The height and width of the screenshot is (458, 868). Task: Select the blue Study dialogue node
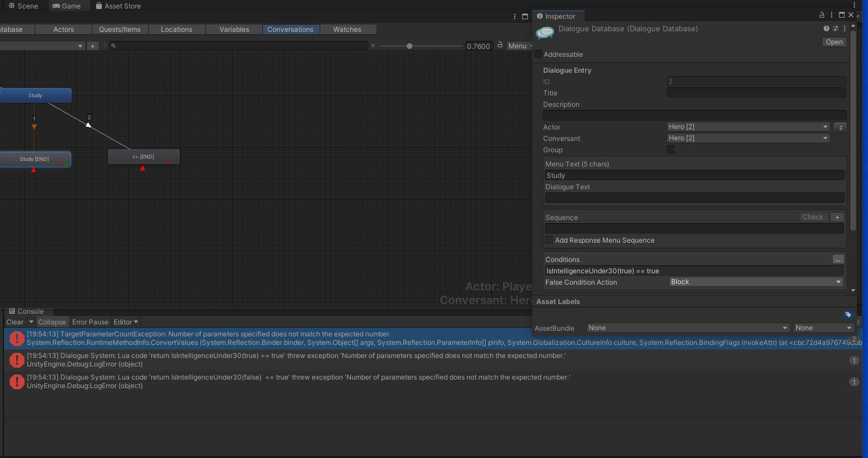(35, 95)
